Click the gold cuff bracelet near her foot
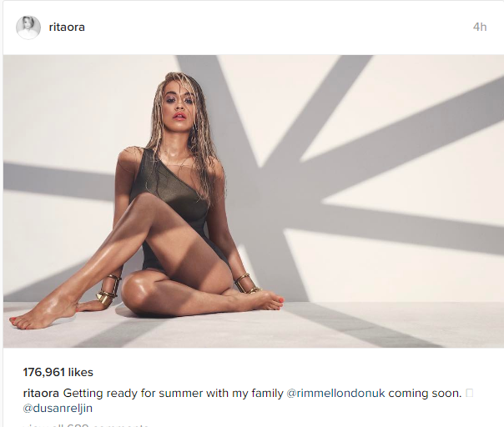The height and width of the screenshot is (427, 504). (246, 284)
